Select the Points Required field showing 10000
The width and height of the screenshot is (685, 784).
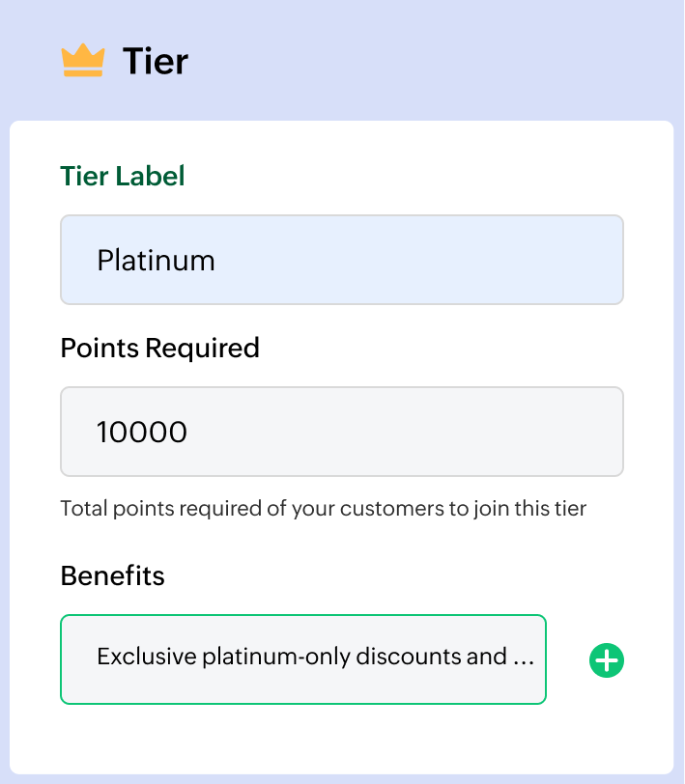(342, 432)
